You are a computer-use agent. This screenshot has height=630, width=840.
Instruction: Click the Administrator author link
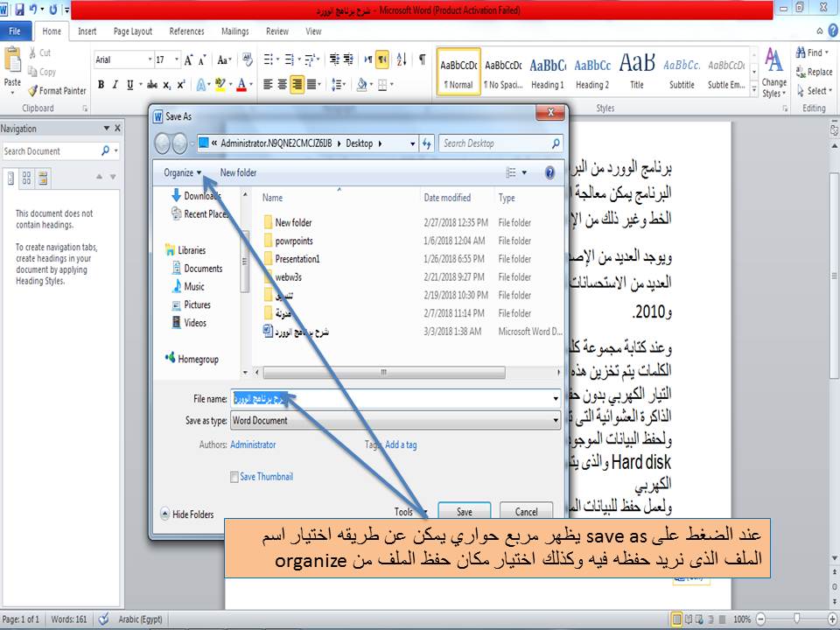coord(253,444)
